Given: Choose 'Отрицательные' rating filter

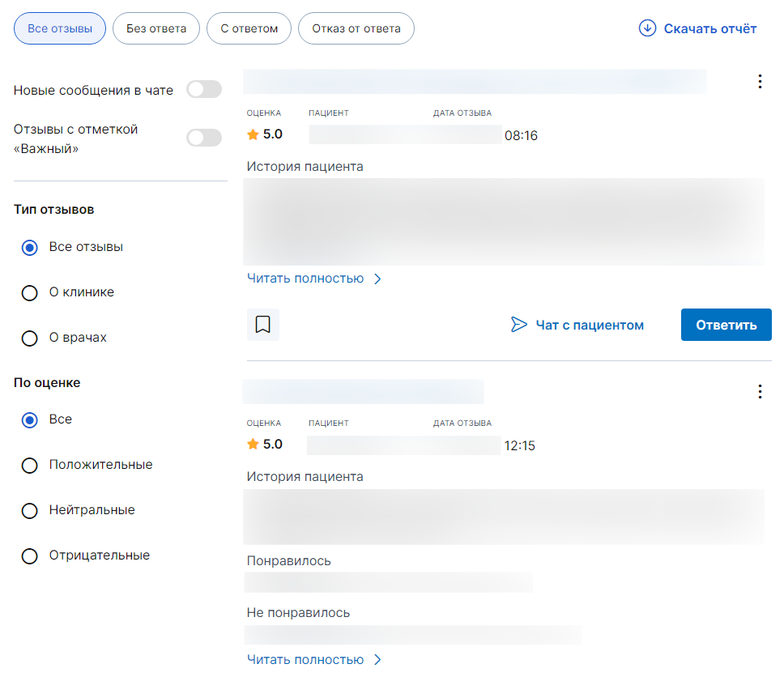Looking at the screenshot, I should [30, 555].
